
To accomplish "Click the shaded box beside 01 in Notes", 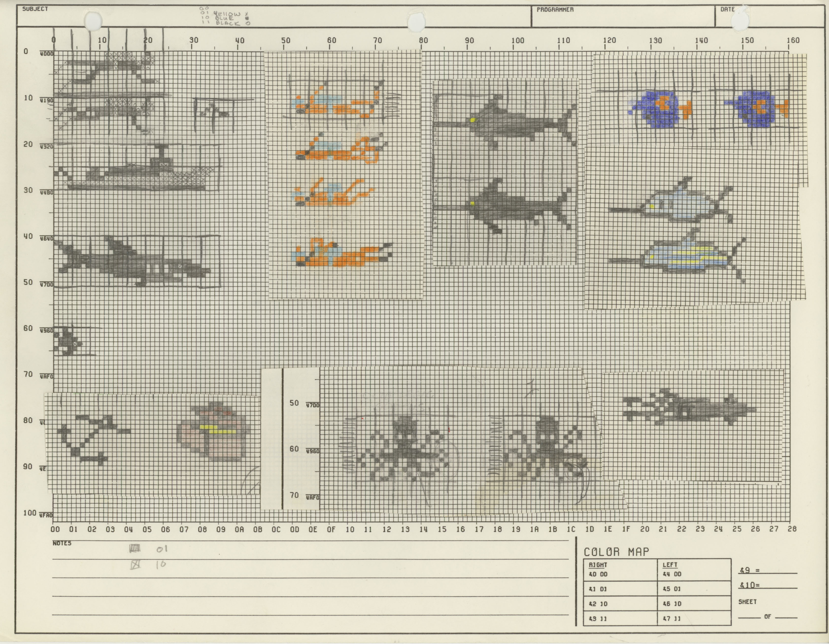I will (x=135, y=549).
